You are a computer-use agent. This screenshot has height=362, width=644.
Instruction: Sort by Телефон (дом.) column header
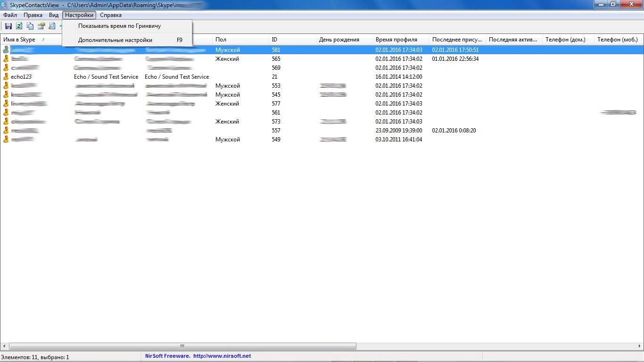[x=568, y=40]
